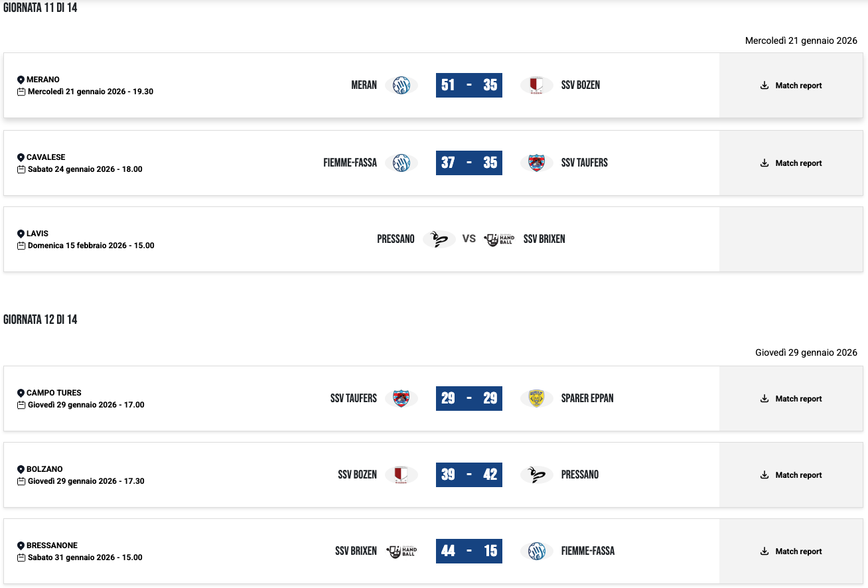
Task: Download Match report for Fiemme-Fassa vs Taufers
Action: tap(791, 163)
